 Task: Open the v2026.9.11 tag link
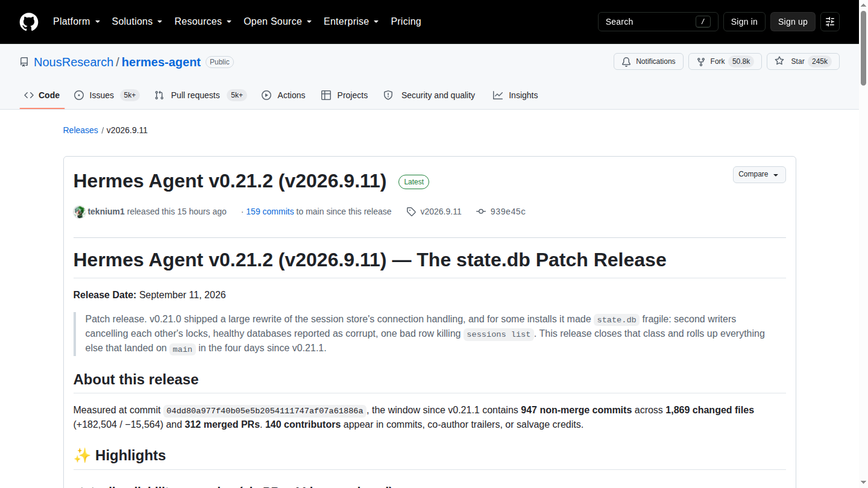(441, 211)
